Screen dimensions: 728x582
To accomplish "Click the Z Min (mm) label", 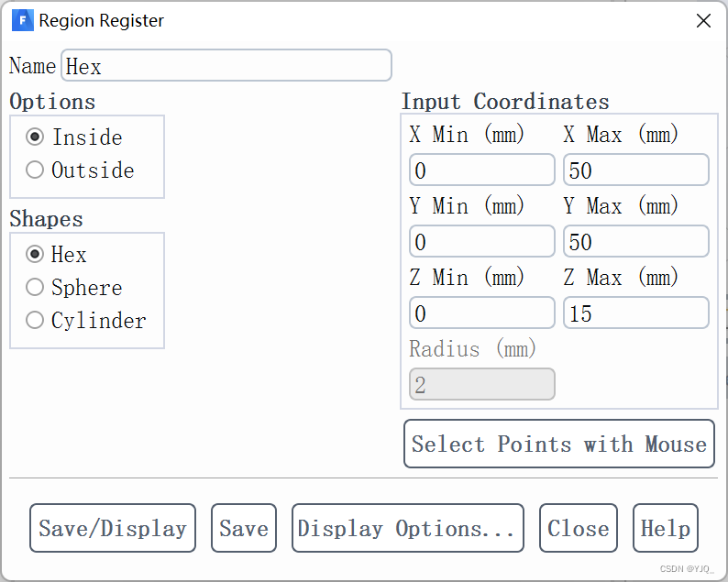I will coord(467,277).
